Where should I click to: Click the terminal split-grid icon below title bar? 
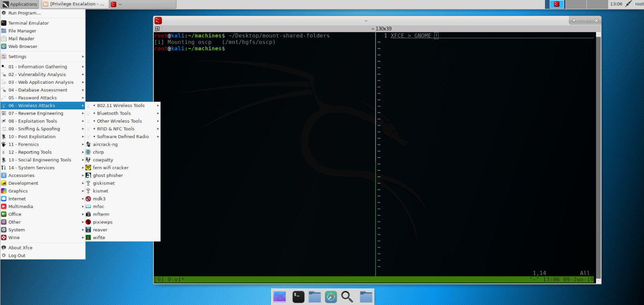pos(157,29)
